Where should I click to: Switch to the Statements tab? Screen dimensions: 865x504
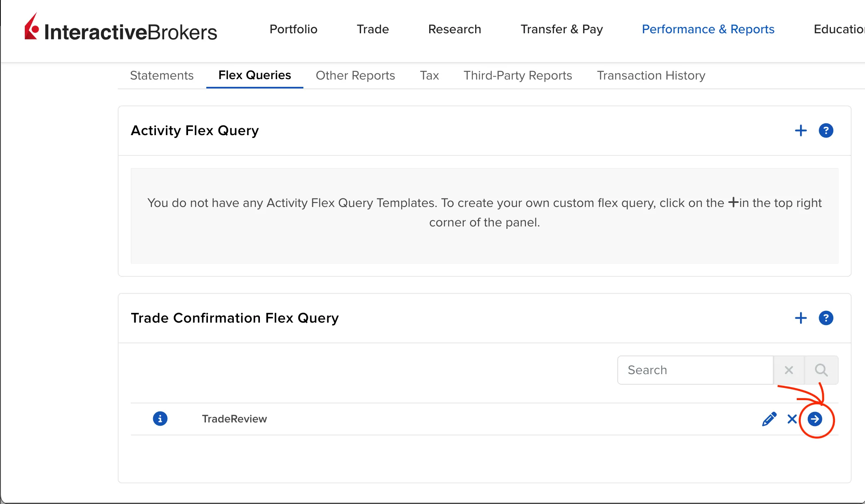[162, 75]
